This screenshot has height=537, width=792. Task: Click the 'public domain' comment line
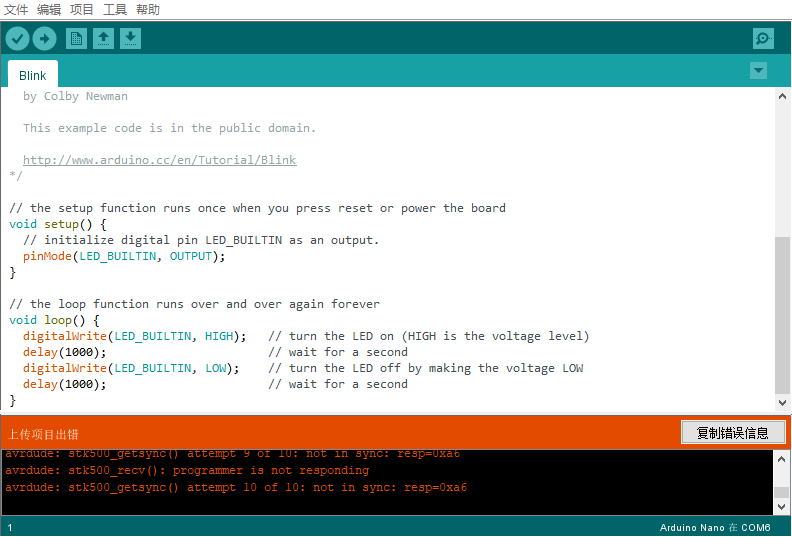pos(169,128)
